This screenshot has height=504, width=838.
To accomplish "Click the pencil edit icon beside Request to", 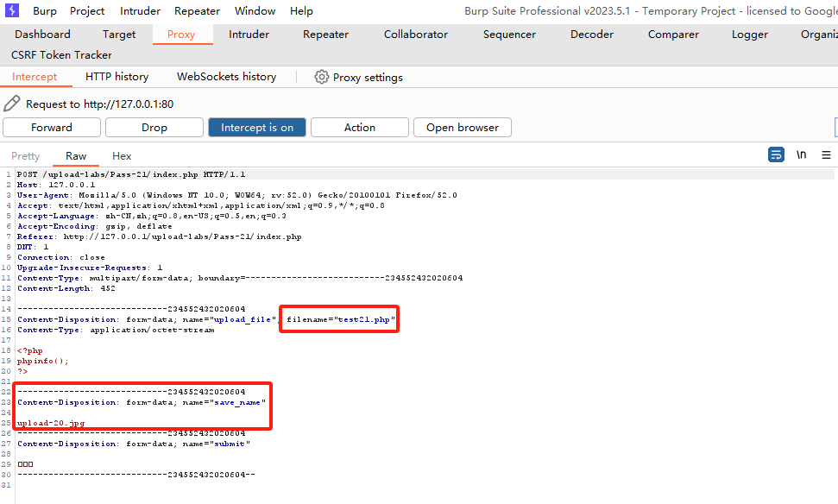I will click(12, 104).
